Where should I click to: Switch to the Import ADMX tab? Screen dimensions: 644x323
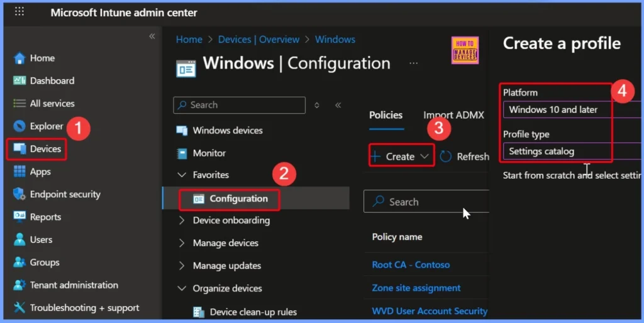[x=454, y=115]
